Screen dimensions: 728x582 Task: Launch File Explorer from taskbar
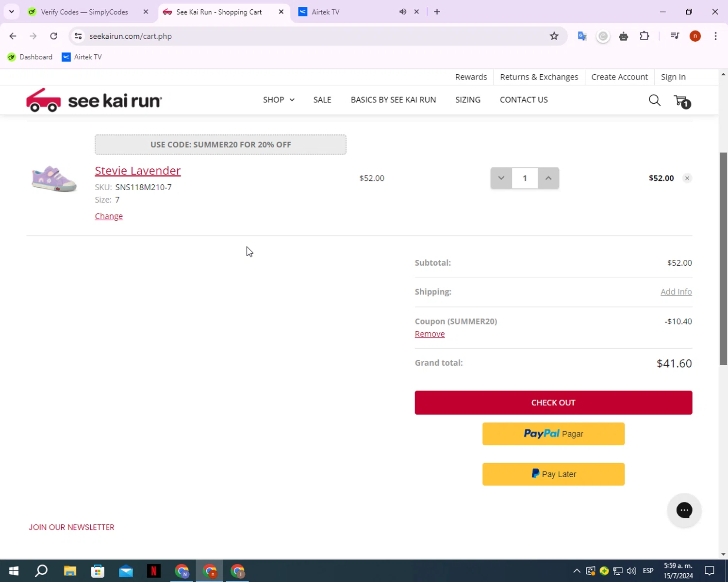[x=69, y=571]
